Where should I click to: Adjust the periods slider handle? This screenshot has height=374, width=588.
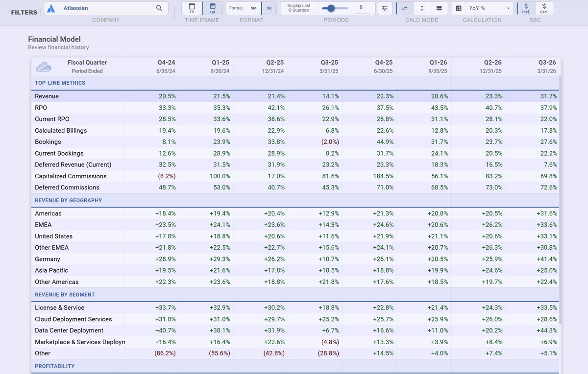[331, 8]
